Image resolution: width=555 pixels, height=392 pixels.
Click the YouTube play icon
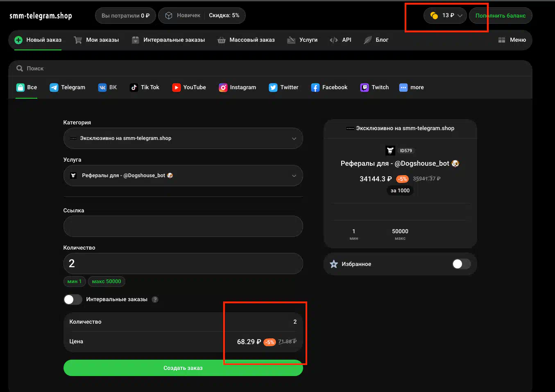(177, 88)
